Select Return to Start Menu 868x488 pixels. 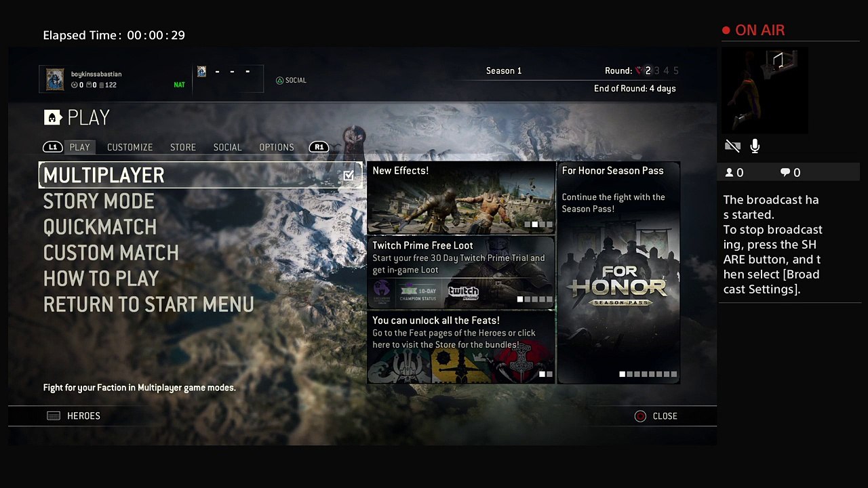(149, 304)
